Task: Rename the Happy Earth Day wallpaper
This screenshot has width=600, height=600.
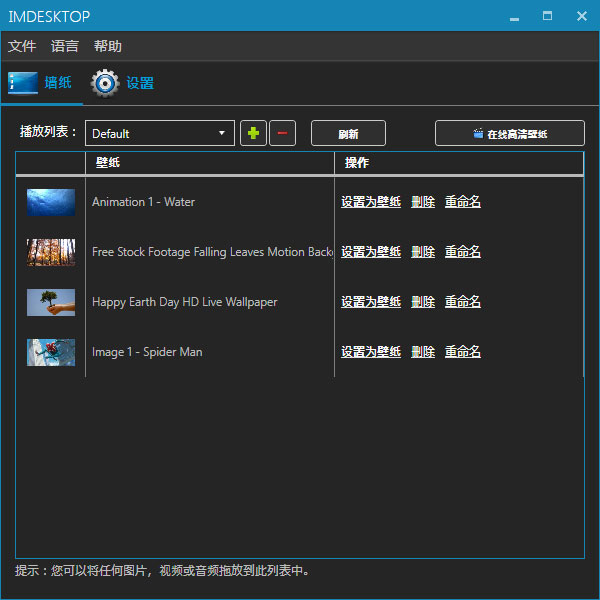Action: coord(463,302)
